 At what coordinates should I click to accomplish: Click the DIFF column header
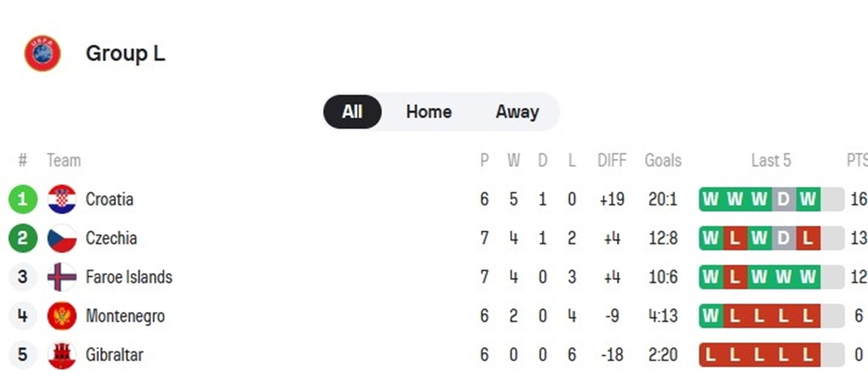[612, 160]
